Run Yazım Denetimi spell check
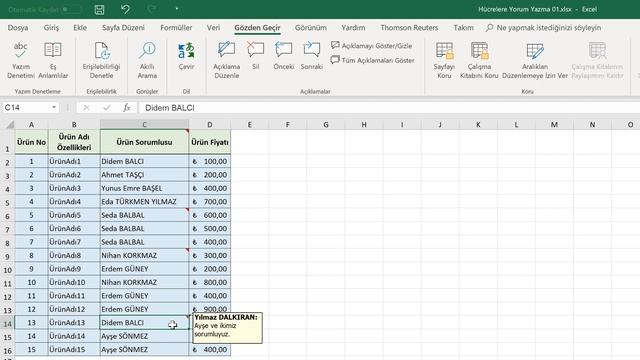The width and height of the screenshot is (640, 360). click(20, 60)
